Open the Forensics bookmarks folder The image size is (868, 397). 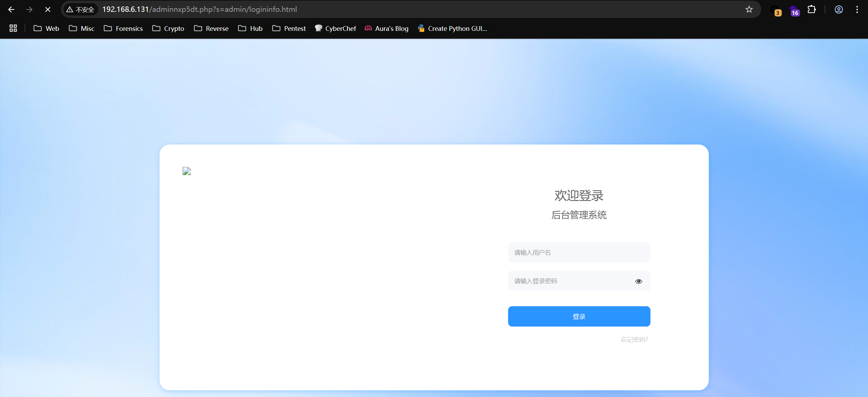(x=123, y=28)
